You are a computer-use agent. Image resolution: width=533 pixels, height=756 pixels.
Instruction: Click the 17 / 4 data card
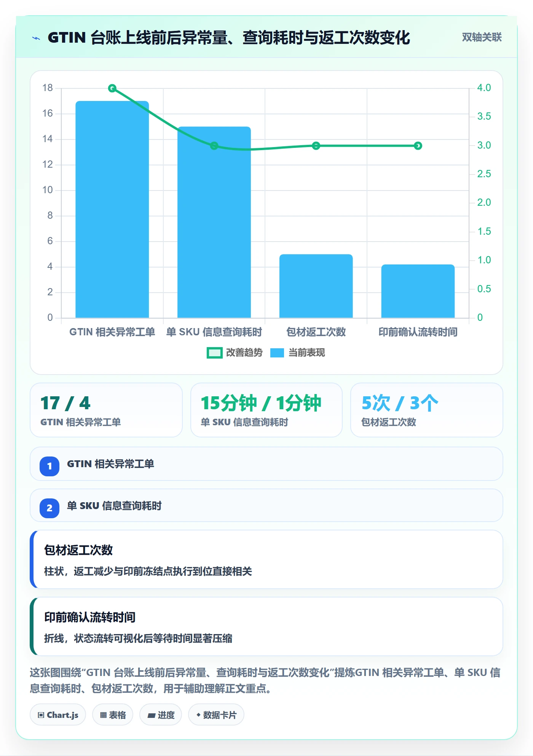coord(106,410)
